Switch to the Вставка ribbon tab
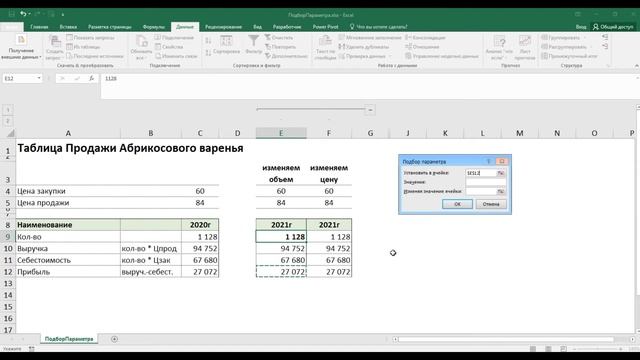The height and width of the screenshot is (360, 640). [68, 27]
